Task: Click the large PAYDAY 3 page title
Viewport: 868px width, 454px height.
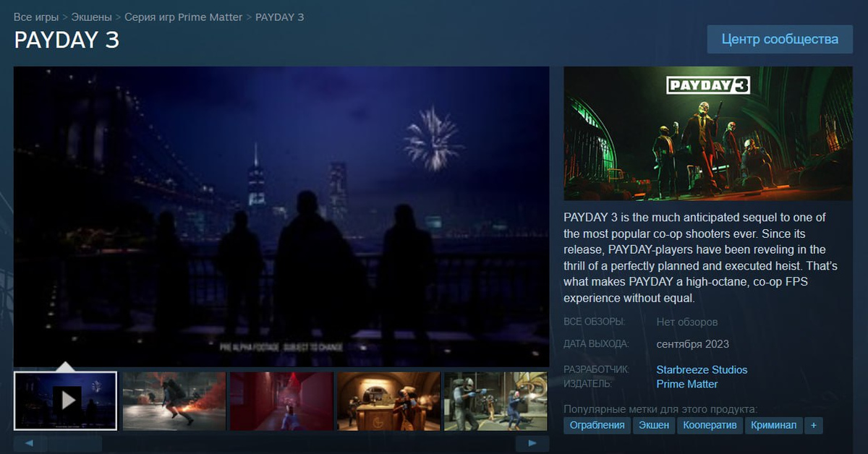Action: 67,40
